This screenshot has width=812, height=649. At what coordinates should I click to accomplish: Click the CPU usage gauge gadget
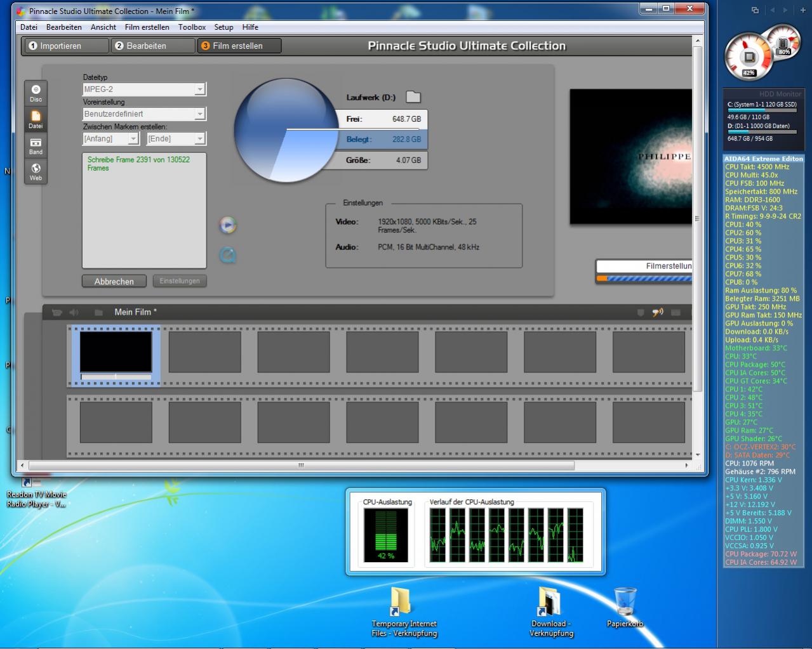pyautogui.click(x=749, y=57)
